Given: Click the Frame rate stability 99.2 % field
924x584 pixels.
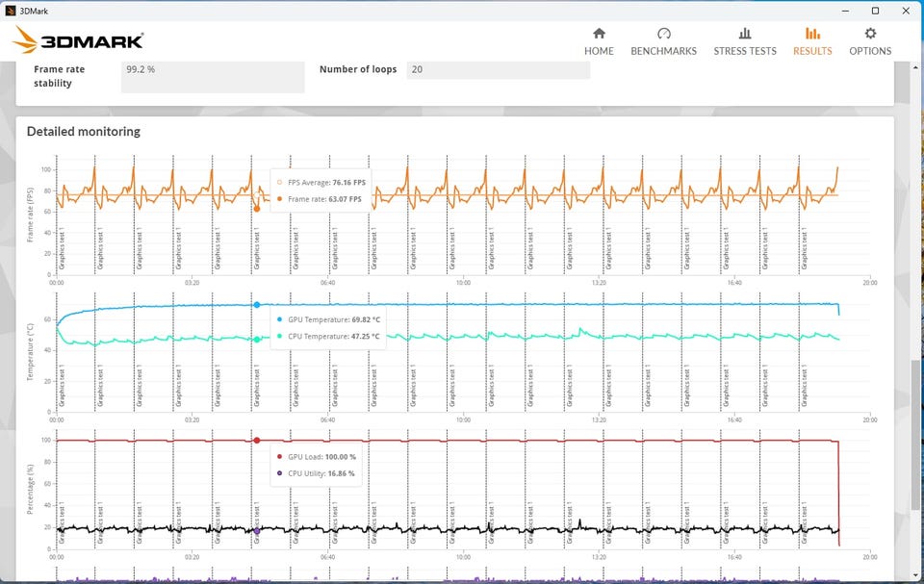Looking at the screenshot, I should [x=213, y=77].
